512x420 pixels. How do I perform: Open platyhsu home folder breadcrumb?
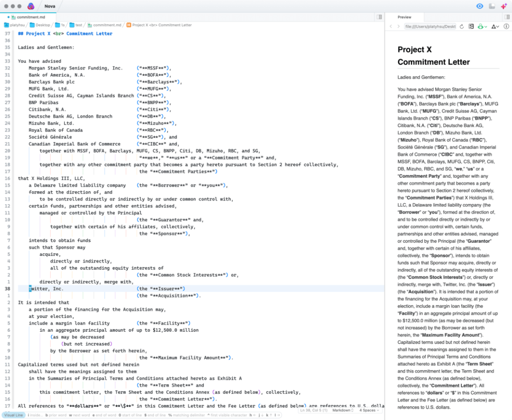tap(14, 25)
